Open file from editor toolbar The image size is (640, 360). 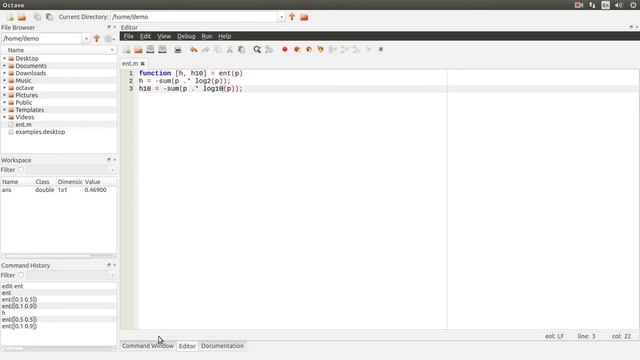(x=138, y=49)
